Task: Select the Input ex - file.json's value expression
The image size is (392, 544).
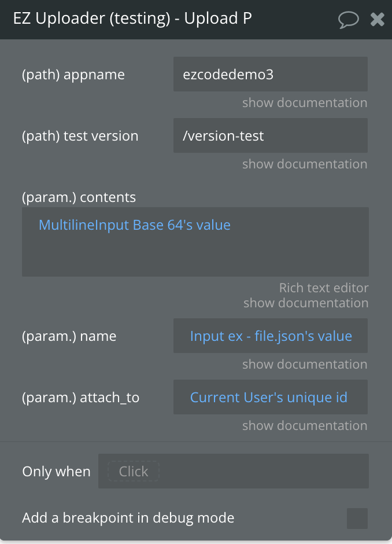Action: tap(271, 336)
